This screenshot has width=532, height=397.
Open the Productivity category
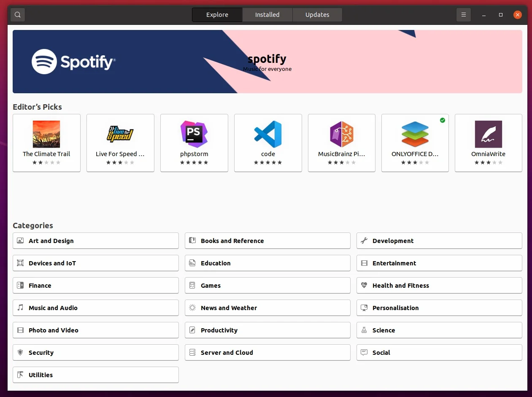pyautogui.click(x=267, y=330)
